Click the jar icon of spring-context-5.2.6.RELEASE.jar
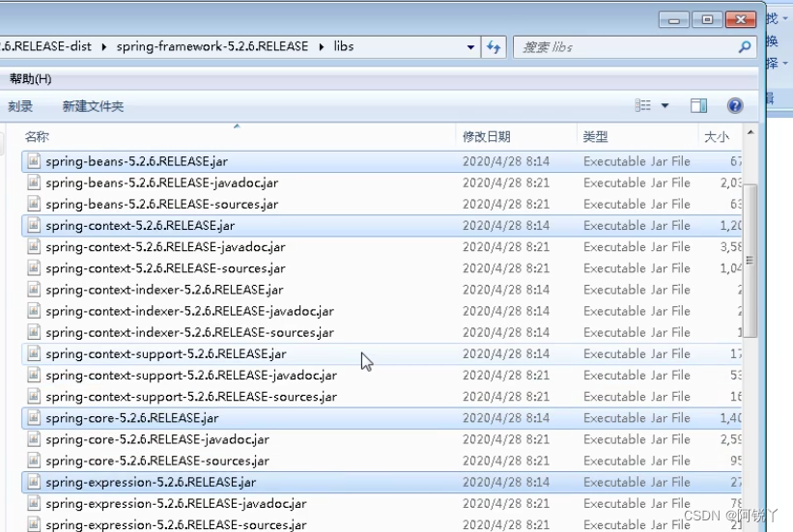793x532 pixels. click(x=34, y=225)
